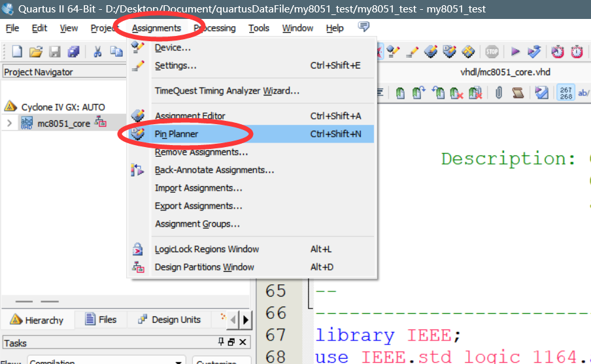Choose Settings... menu entry
The width and height of the screenshot is (591, 364).
coord(251,65)
